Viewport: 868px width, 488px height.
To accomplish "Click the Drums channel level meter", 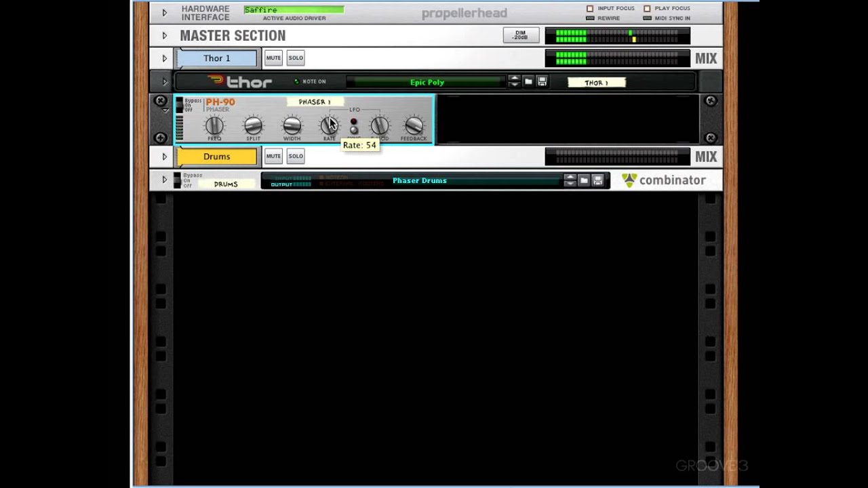I will click(617, 157).
